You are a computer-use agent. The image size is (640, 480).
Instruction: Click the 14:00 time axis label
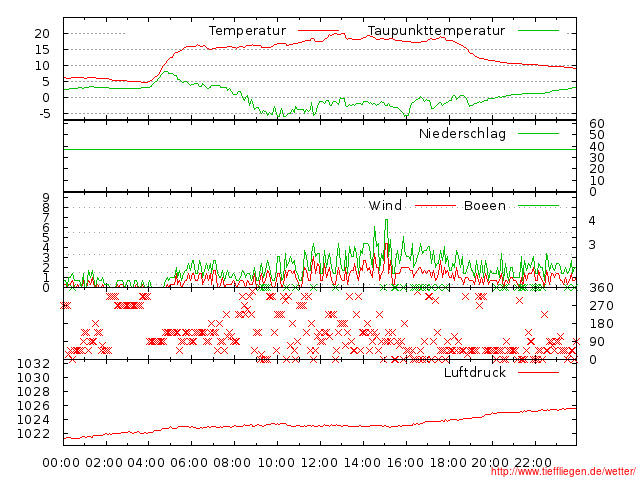tap(362, 463)
